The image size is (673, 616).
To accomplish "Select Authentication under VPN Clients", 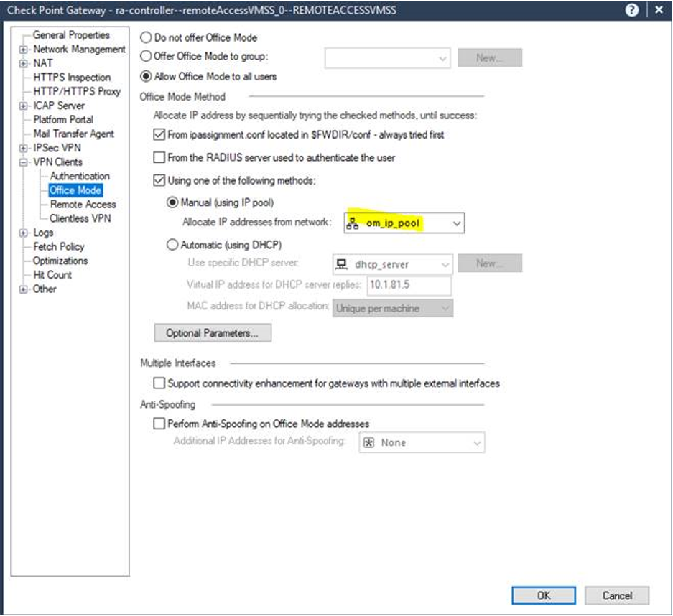I will (80, 176).
